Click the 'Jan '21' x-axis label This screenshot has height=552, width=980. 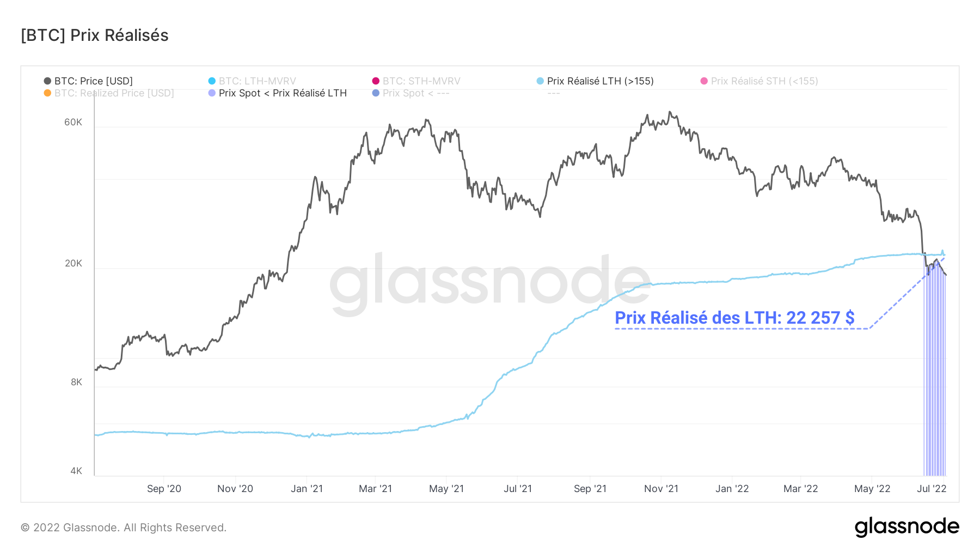[x=307, y=489]
